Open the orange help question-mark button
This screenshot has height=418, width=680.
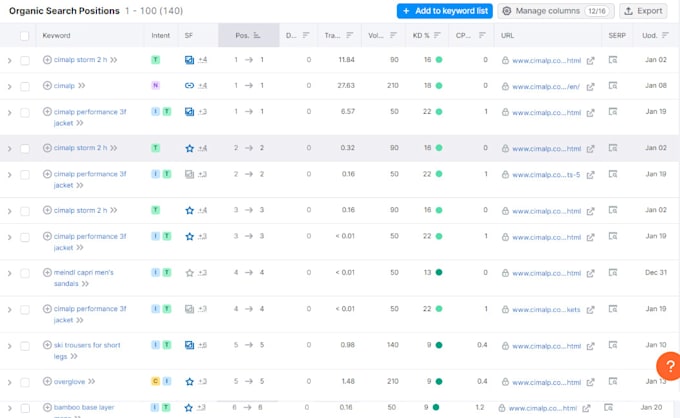(x=669, y=366)
